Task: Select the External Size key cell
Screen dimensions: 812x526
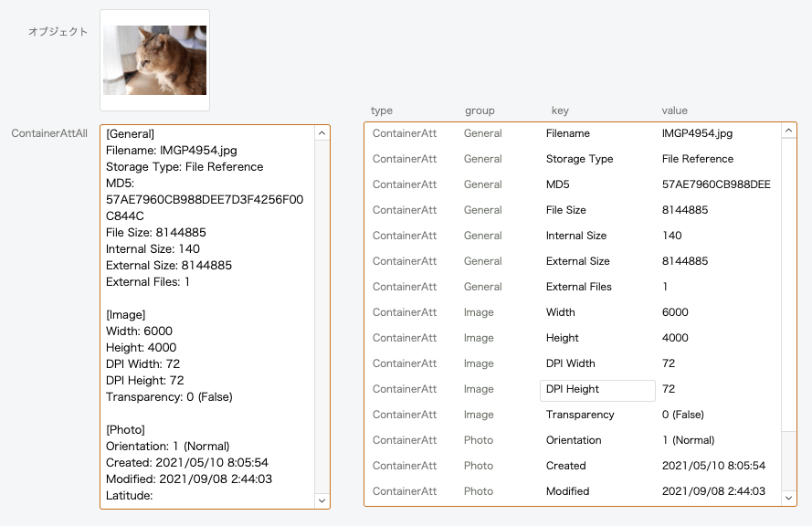Action: (577, 261)
